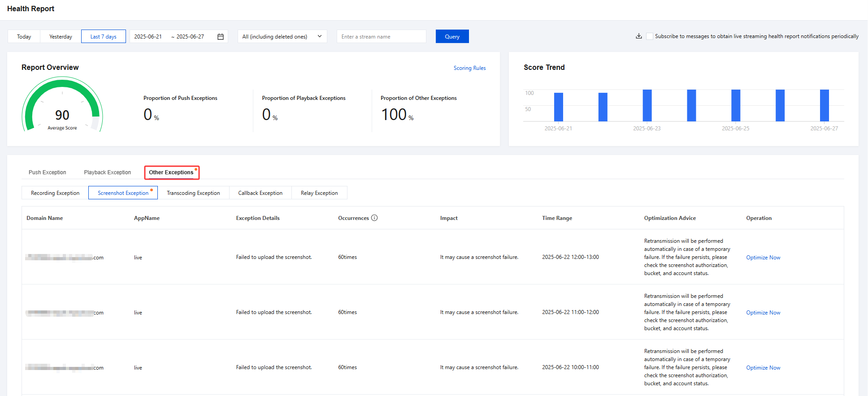
Task: Click Optimize Now for the 12:00-13:00 exception
Action: 763,258
